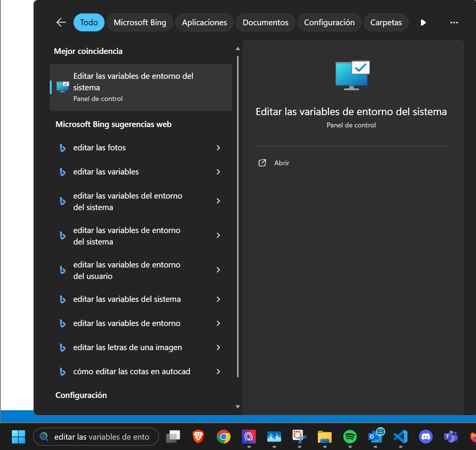Switch to Configuración tab
The height and width of the screenshot is (450, 476).
click(329, 23)
